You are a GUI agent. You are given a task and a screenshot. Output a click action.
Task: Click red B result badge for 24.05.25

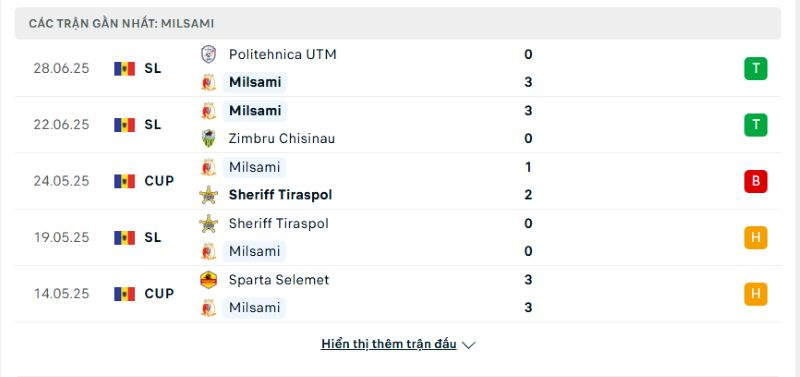point(756,181)
